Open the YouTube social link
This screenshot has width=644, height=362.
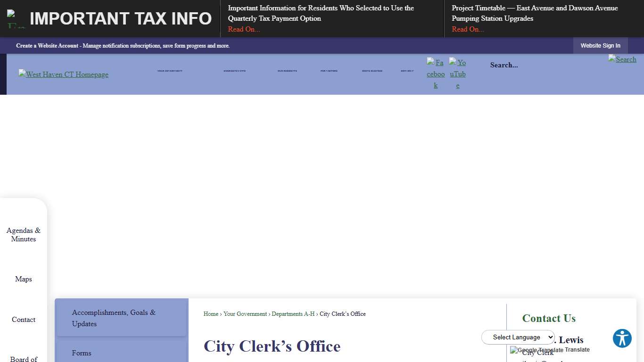point(457,74)
